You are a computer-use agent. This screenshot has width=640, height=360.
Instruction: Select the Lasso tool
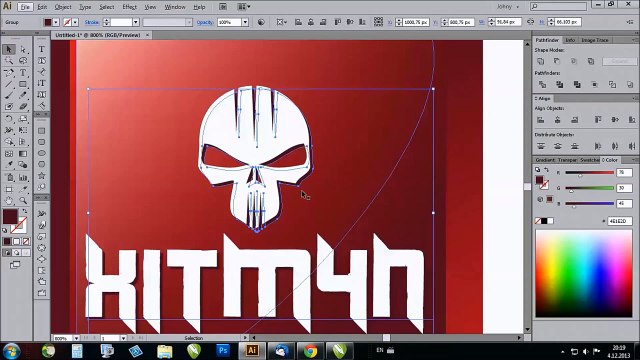click(x=23, y=61)
